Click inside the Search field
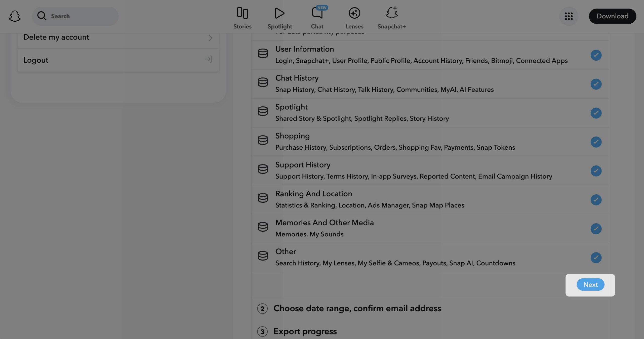Viewport: 644px width, 339px height. (x=75, y=16)
